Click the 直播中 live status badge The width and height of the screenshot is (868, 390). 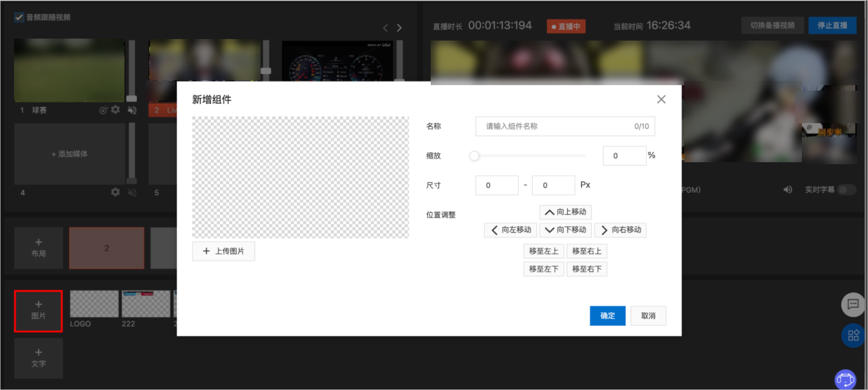pos(566,27)
